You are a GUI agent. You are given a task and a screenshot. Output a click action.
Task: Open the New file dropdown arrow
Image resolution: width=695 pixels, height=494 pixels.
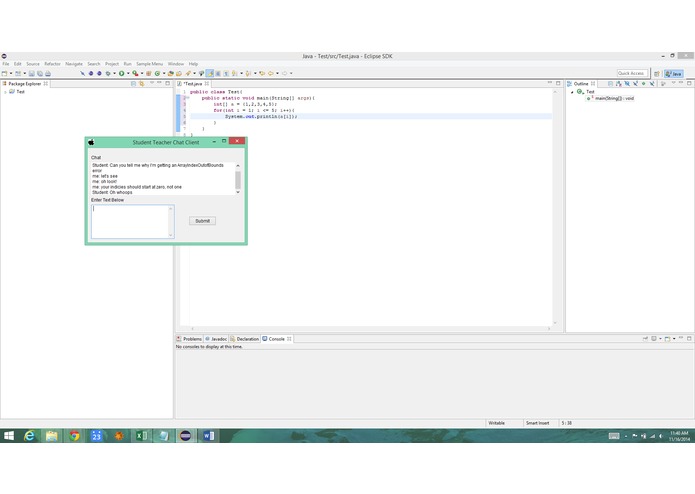tap(11, 74)
